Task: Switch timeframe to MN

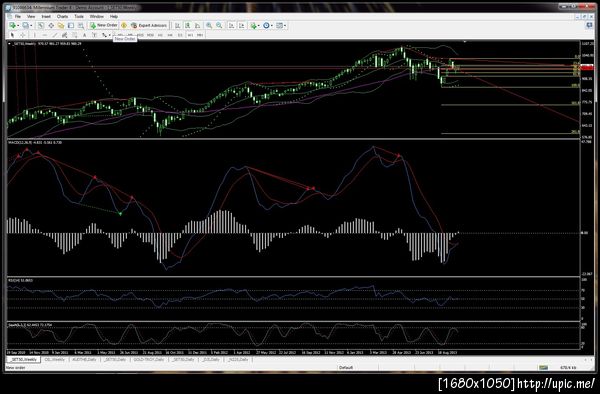Action: click(200, 35)
